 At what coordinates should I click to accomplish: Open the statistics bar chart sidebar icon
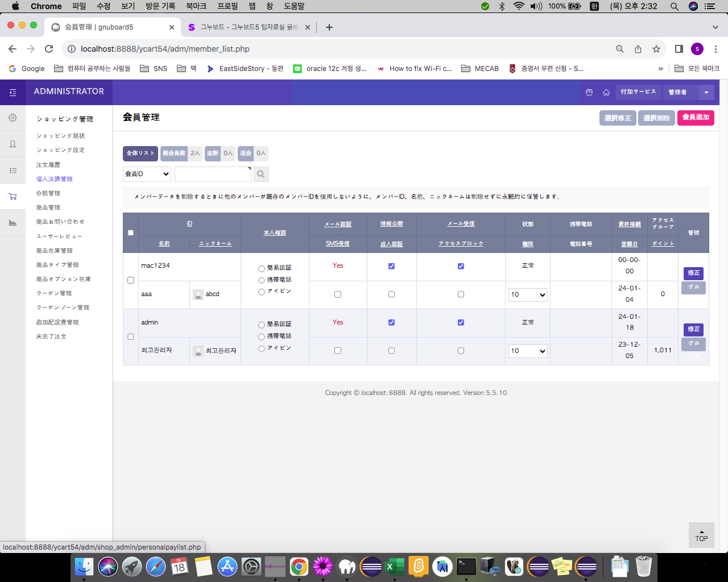click(x=13, y=223)
